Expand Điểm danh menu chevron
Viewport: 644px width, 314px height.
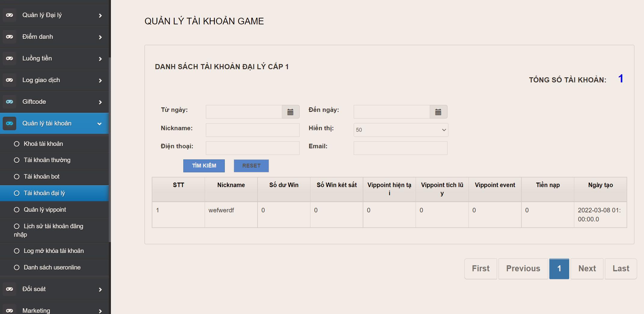(x=100, y=37)
